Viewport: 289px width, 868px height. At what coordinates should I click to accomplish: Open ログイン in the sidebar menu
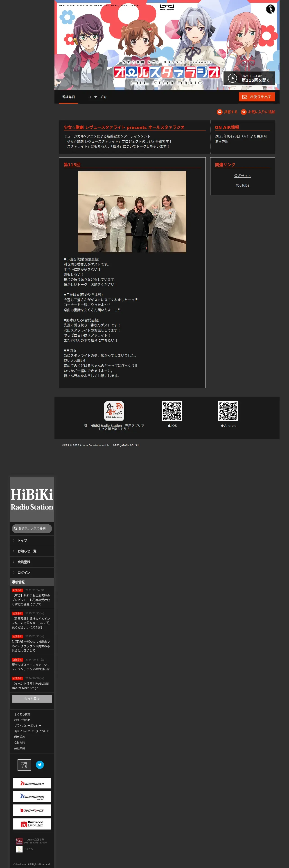32,573
